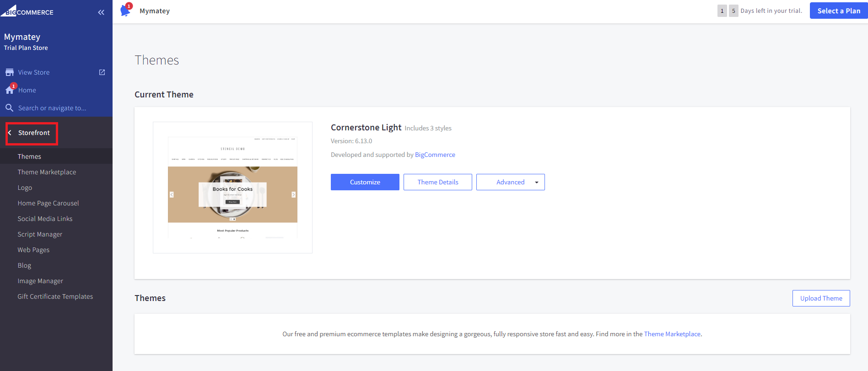Navigate to Web Pages
Image resolution: width=868 pixels, height=371 pixels.
33,250
